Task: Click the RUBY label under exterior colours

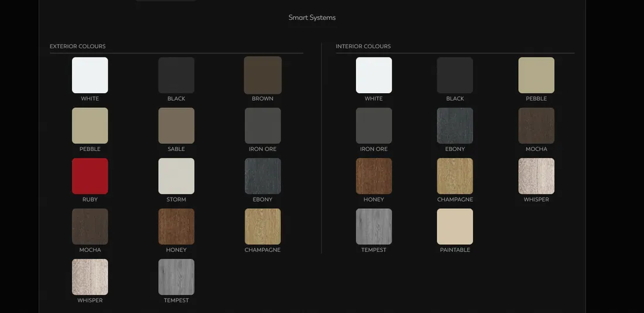Action: click(x=90, y=199)
